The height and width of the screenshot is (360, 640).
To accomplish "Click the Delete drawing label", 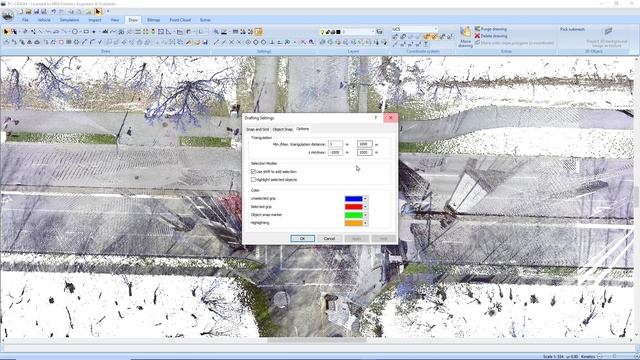I will (x=494, y=36).
